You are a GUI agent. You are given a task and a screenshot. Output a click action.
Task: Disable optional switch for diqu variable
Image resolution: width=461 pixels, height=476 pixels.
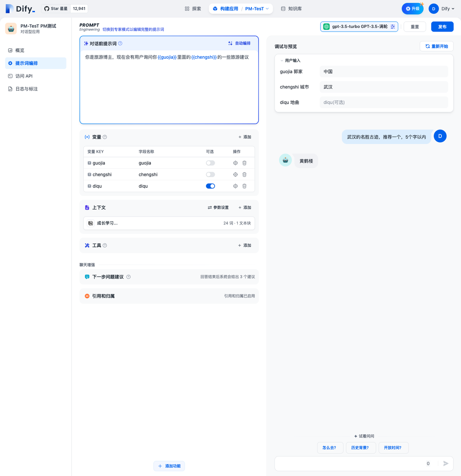tap(210, 186)
